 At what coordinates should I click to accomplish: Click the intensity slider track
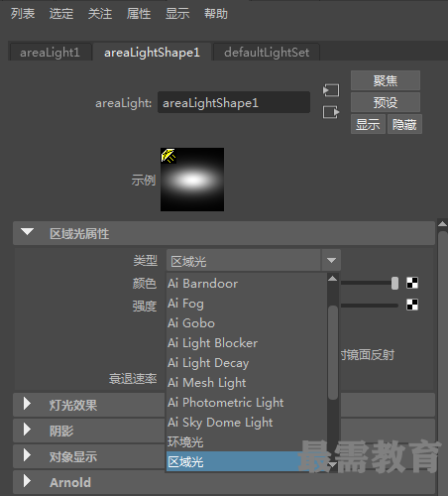click(x=370, y=306)
